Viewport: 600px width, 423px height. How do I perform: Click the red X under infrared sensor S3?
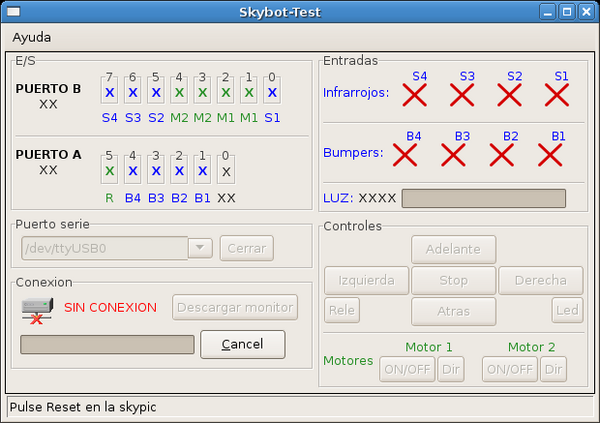tap(462, 95)
